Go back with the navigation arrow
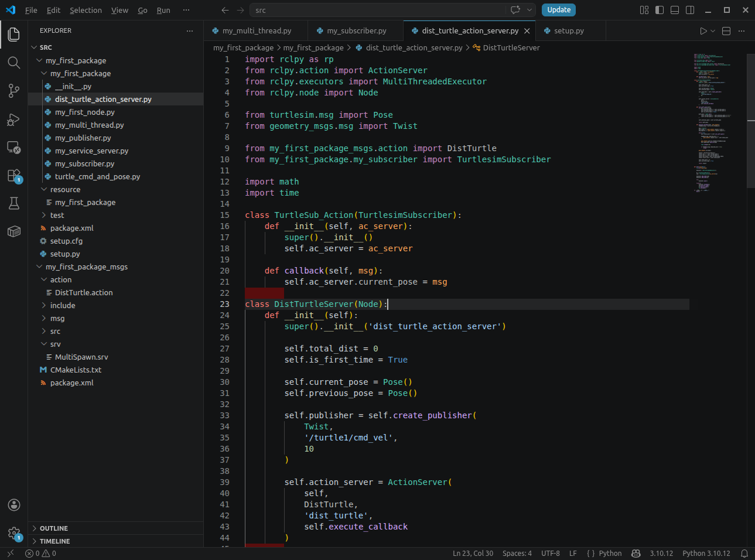The width and height of the screenshot is (755, 560). pyautogui.click(x=225, y=10)
